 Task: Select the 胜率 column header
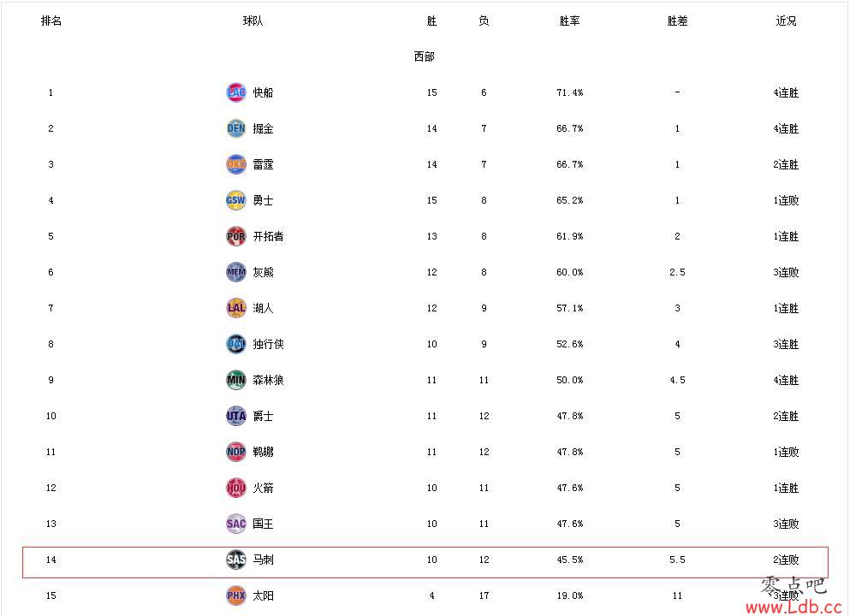point(570,21)
